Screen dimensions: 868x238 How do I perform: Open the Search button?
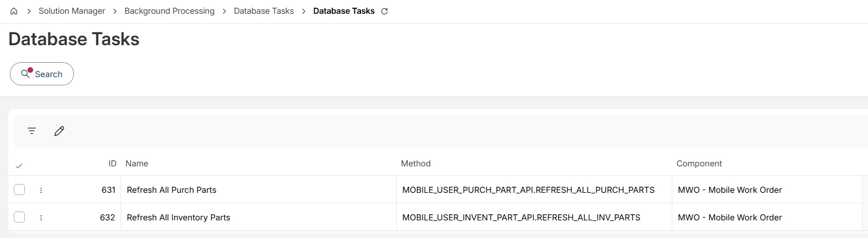(x=42, y=74)
